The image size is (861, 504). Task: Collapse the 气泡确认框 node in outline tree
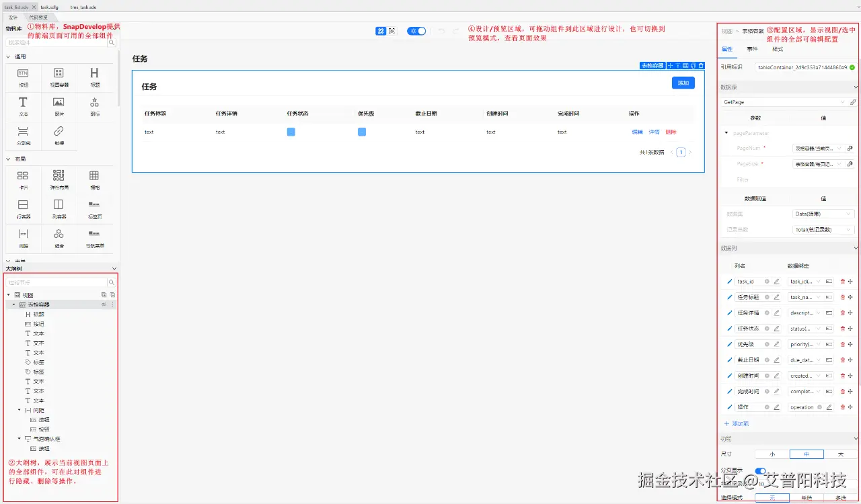[x=20, y=439]
